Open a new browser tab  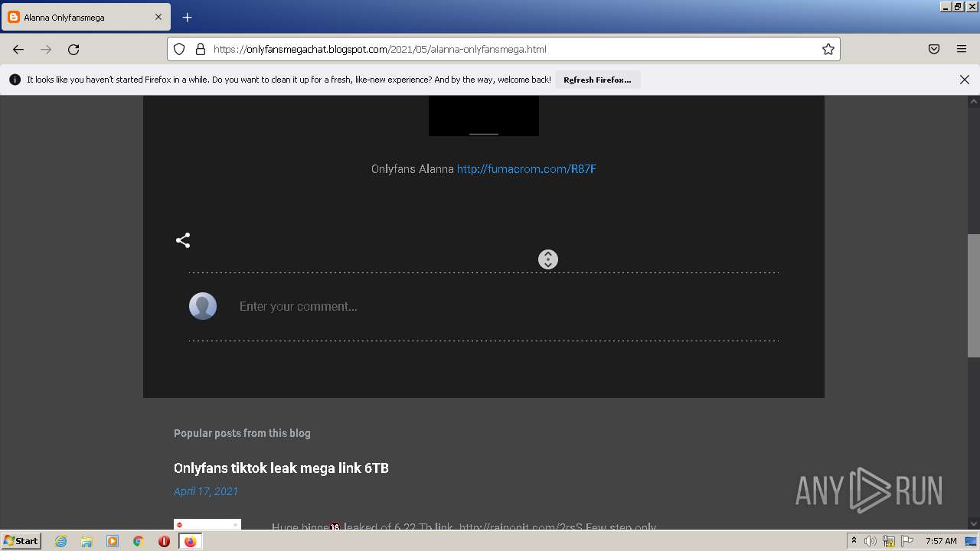pos(187,17)
